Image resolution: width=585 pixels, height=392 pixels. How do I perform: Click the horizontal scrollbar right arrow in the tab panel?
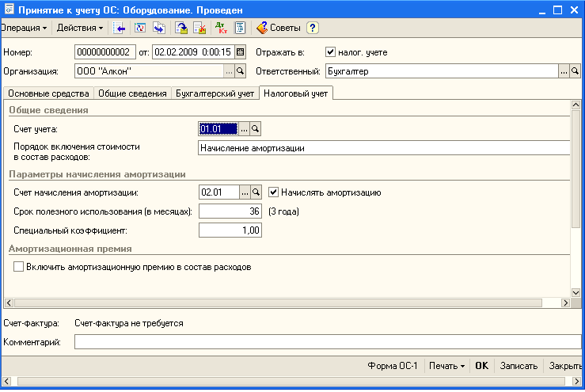click(x=565, y=303)
